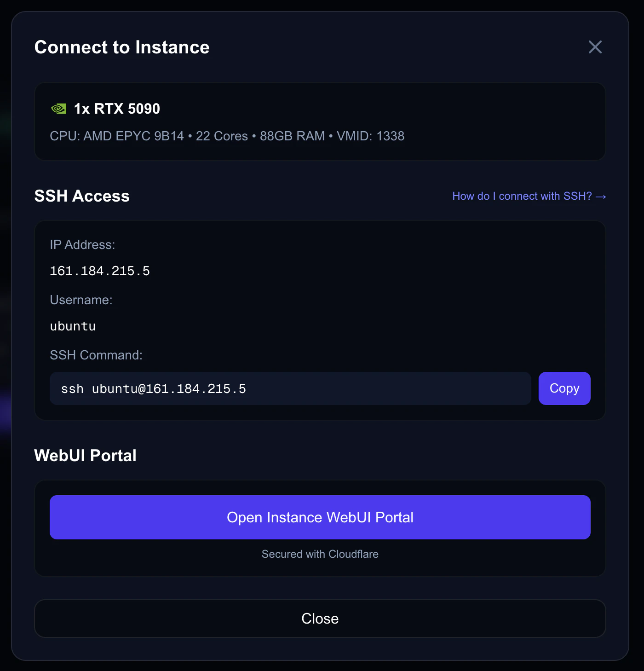Image resolution: width=644 pixels, height=671 pixels.
Task: Select the ubuntu username text
Action: point(72,326)
